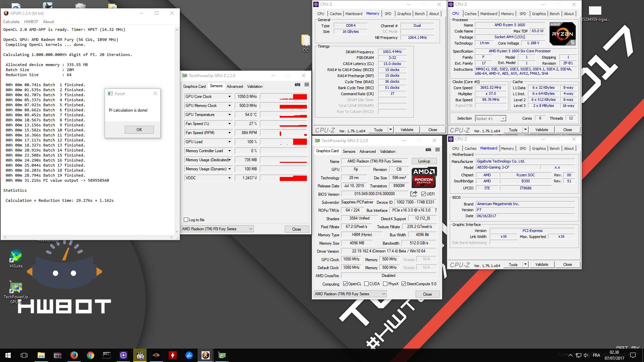Viewport: 644px width, 362px height.
Task: Switch to CPU-Z taskbar icon
Action: point(123,355)
